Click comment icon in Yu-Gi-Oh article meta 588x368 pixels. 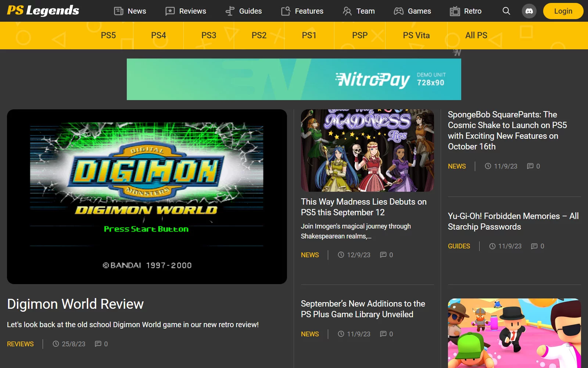[x=534, y=246]
